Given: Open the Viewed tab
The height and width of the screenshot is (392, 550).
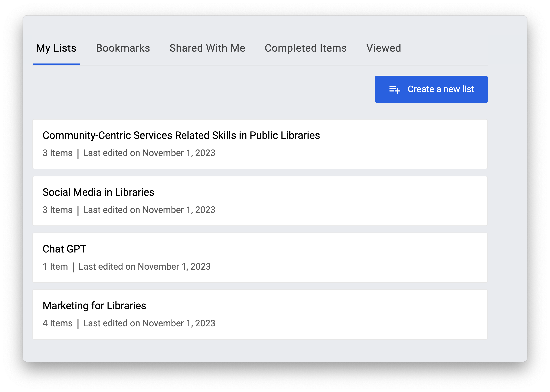Looking at the screenshot, I should (383, 48).
